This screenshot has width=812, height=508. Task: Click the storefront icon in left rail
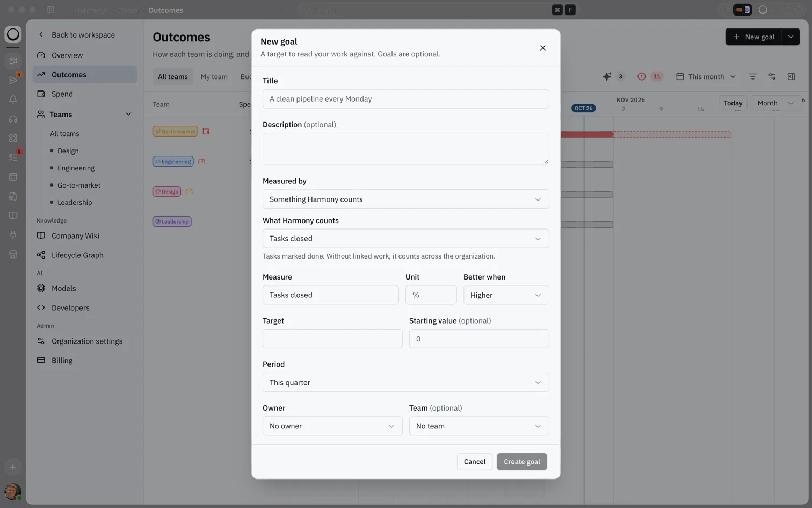click(13, 254)
